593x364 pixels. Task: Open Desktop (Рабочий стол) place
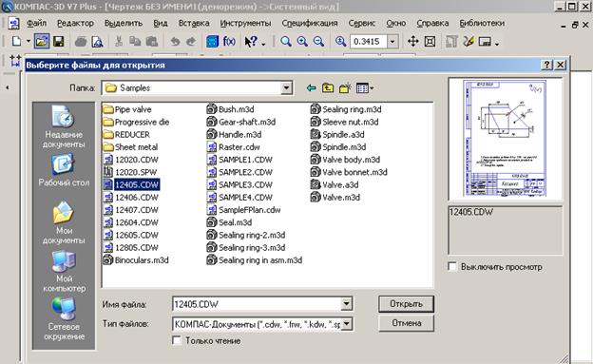[64, 170]
